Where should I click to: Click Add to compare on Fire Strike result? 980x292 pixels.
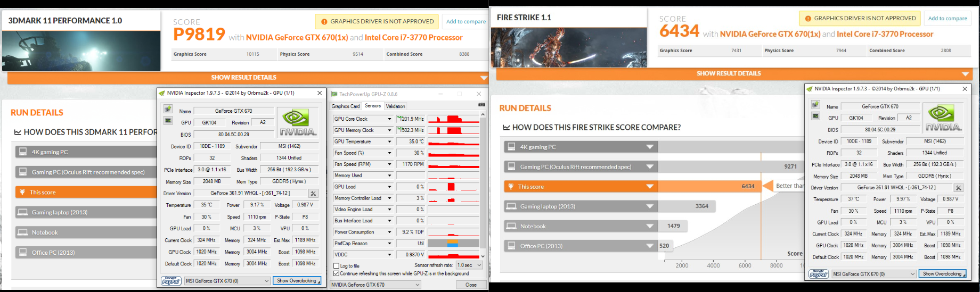(x=948, y=18)
